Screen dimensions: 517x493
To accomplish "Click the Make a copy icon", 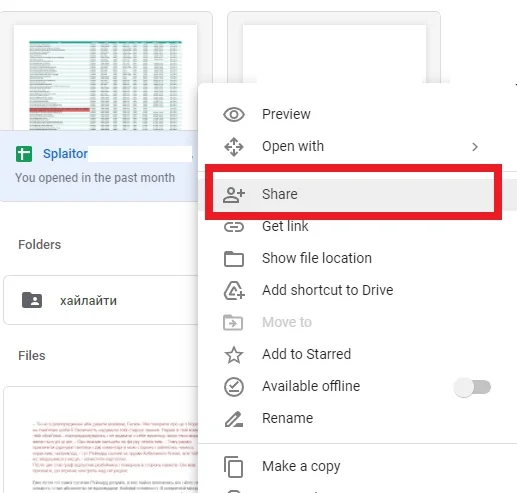I will (x=233, y=467).
